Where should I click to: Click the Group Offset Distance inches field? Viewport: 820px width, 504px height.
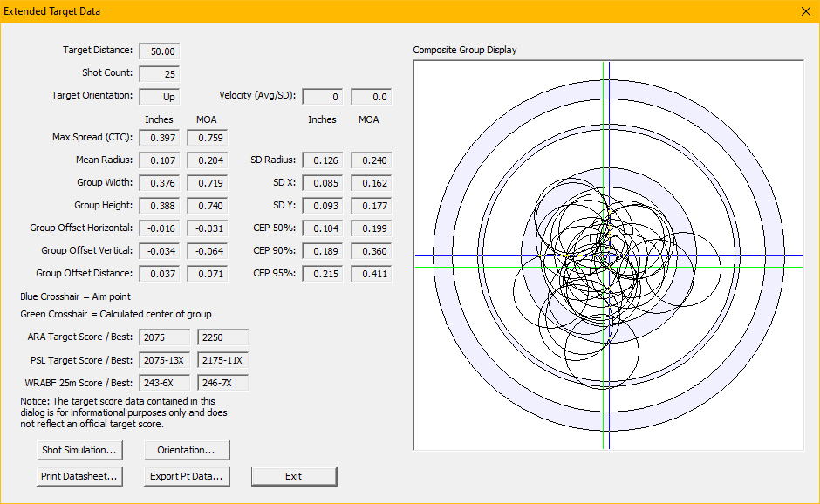point(160,274)
